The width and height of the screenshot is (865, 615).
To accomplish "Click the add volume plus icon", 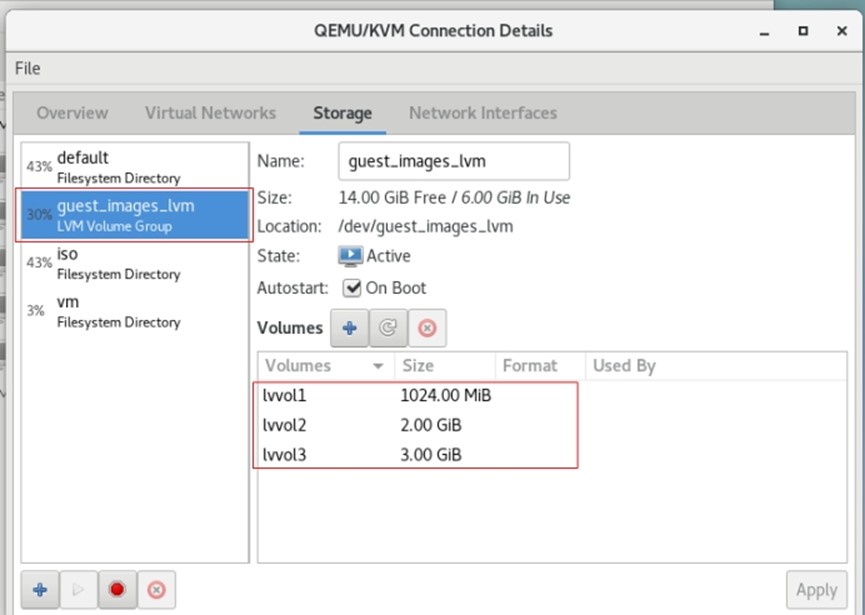I will point(349,328).
